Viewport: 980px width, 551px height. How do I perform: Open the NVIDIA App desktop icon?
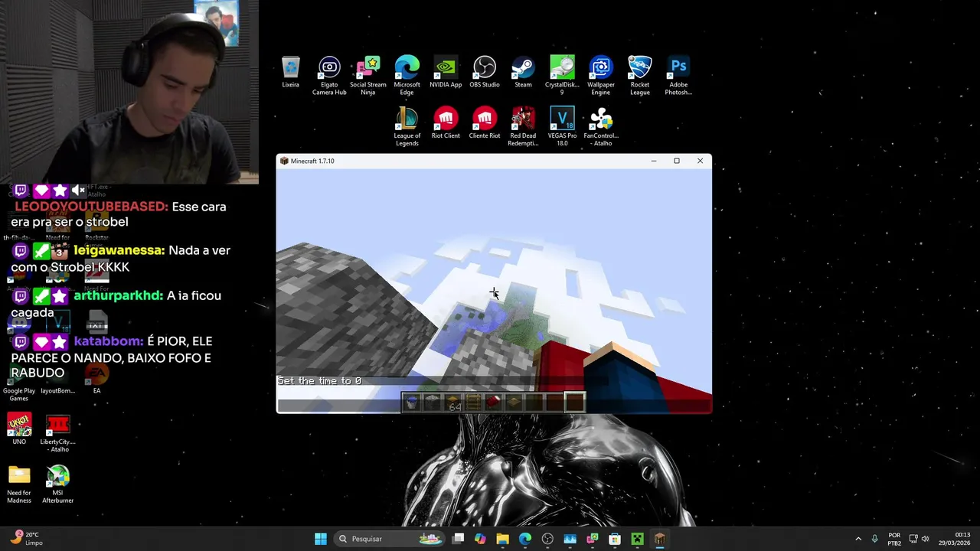click(x=446, y=72)
